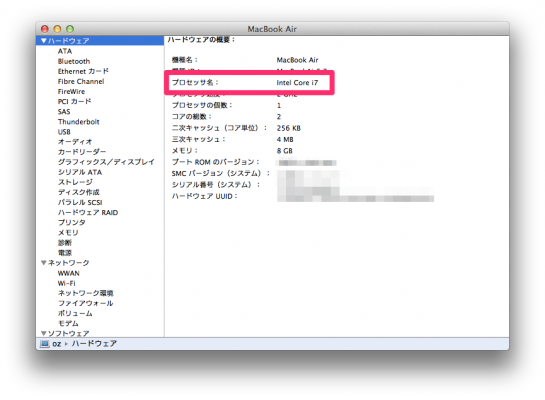Click the Intel Core i7 processor value

(x=297, y=83)
